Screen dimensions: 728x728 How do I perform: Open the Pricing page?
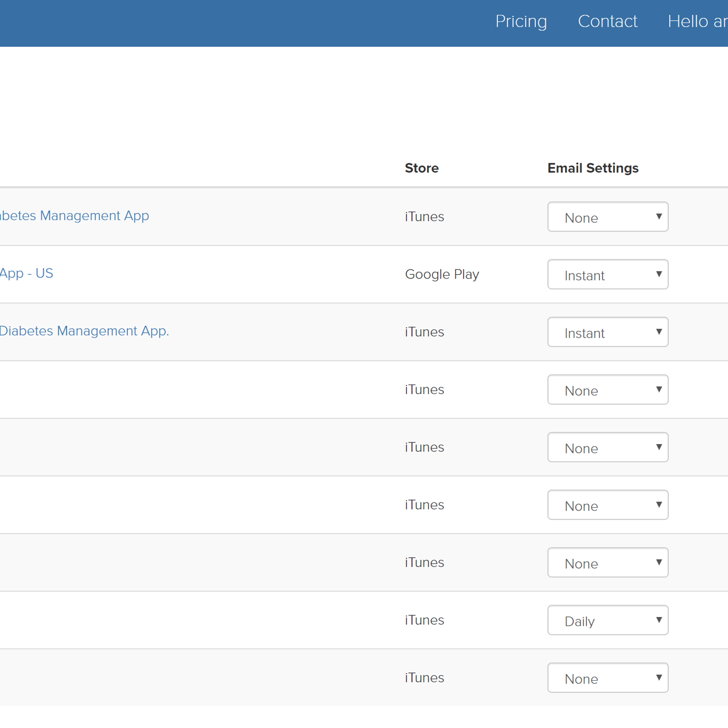click(x=521, y=21)
